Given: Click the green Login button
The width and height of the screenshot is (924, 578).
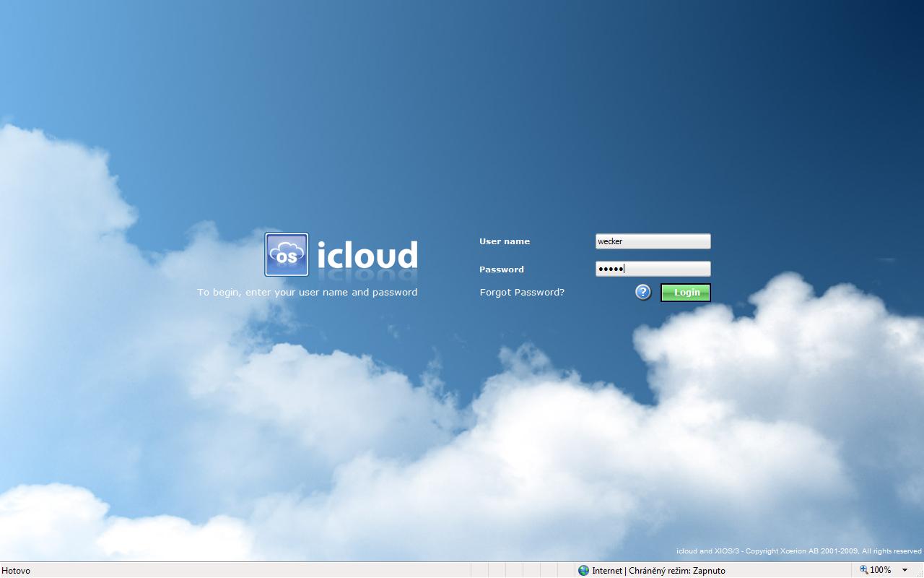Looking at the screenshot, I should pyautogui.click(x=686, y=293).
